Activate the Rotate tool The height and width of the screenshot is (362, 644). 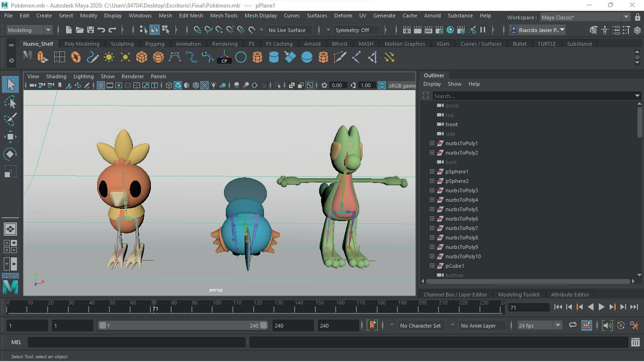point(10,154)
